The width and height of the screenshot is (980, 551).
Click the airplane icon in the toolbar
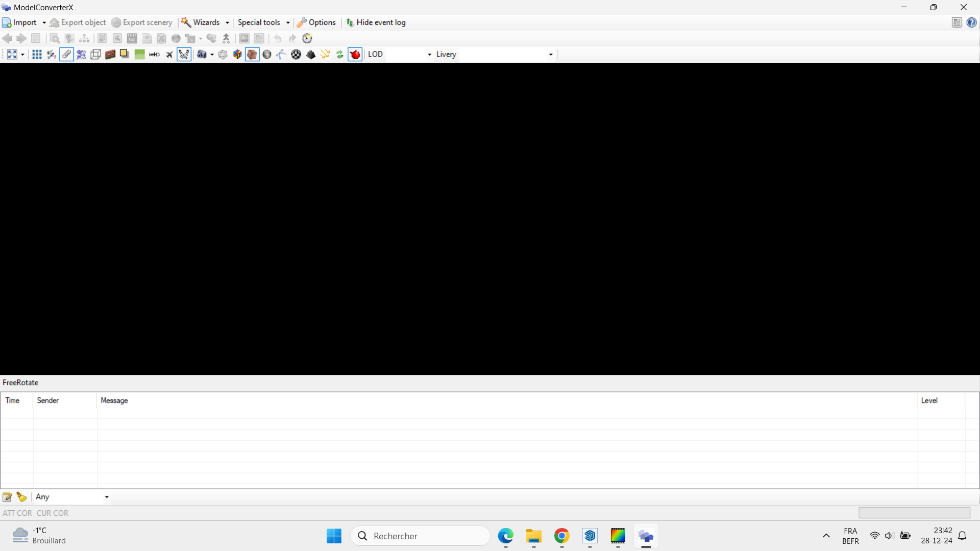coord(169,55)
